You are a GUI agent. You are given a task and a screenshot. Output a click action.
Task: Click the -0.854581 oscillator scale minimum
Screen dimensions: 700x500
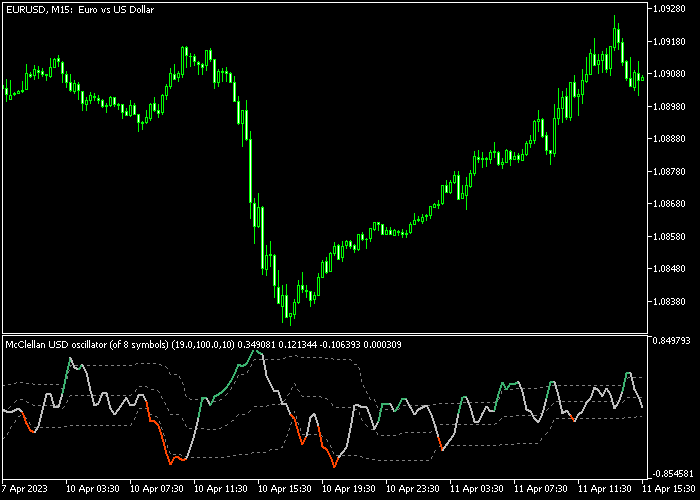tap(672, 474)
